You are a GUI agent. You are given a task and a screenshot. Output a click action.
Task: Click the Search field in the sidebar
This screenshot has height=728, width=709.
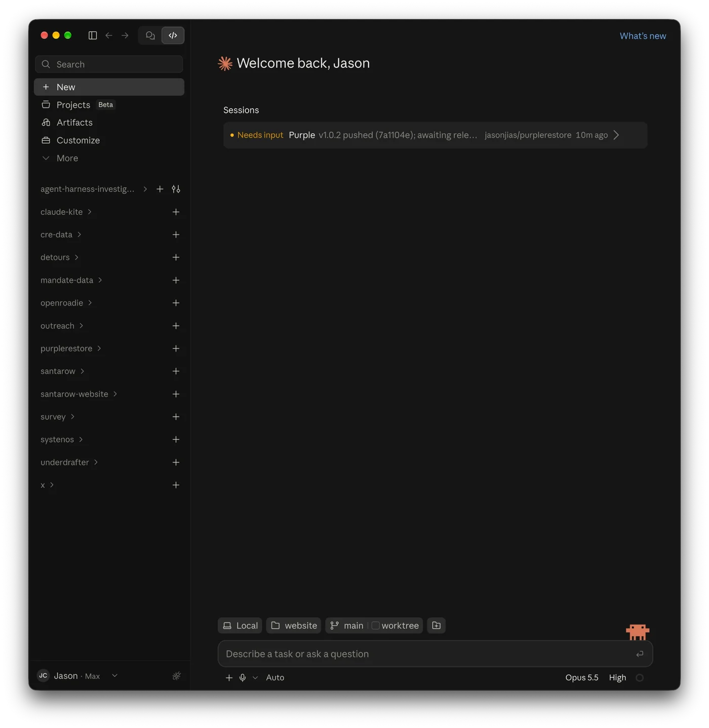pos(109,64)
